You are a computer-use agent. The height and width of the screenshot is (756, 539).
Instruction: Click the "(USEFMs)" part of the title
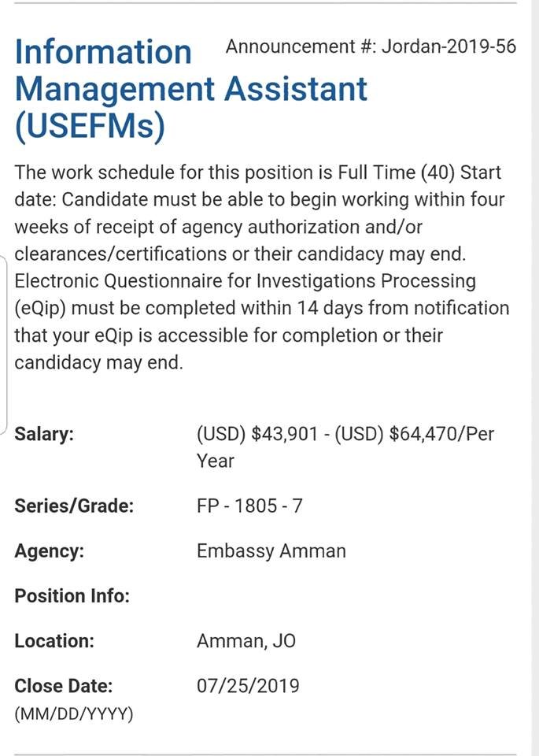click(x=90, y=126)
